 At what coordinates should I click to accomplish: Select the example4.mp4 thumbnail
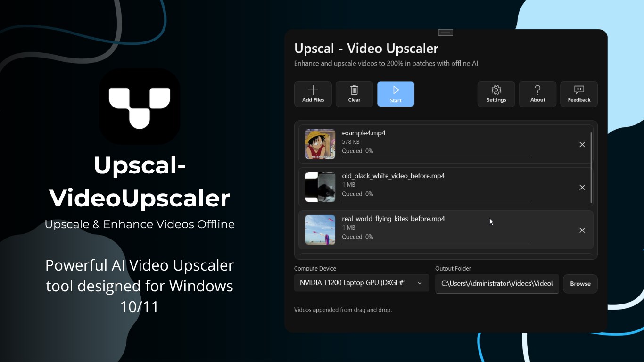click(320, 144)
